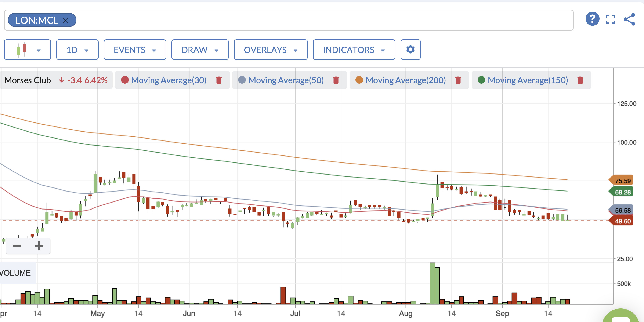The image size is (644, 322).
Task: Click the Jul label on time axis
Action: (x=295, y=314)
